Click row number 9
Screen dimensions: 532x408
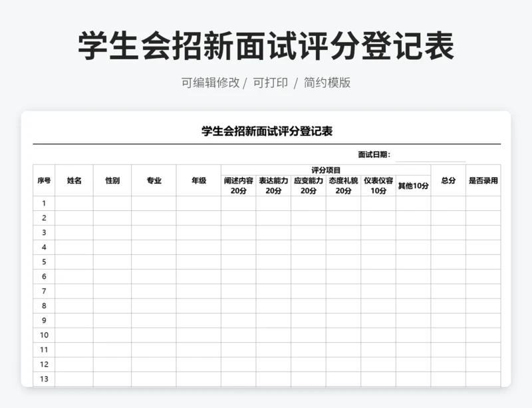click(x=44, y=320)
